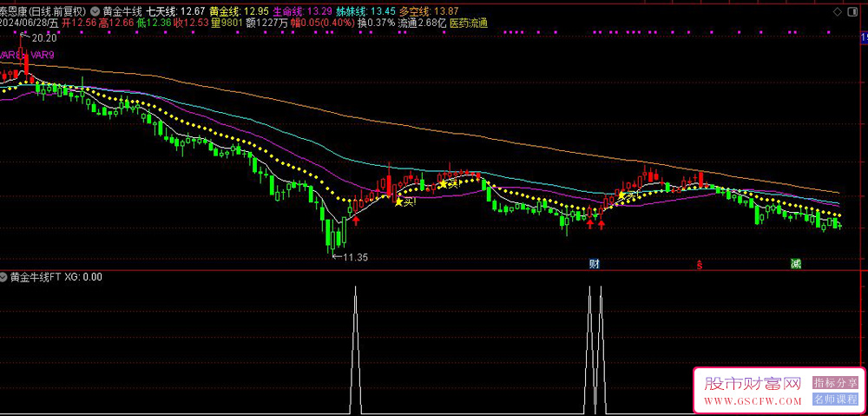Click the turnover amount 额1227万

pos(266,23)
